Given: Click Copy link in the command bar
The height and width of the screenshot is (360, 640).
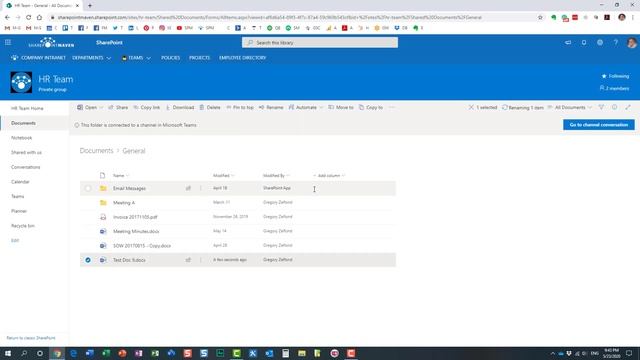Looking at the screenshot, I should (147, 107).
